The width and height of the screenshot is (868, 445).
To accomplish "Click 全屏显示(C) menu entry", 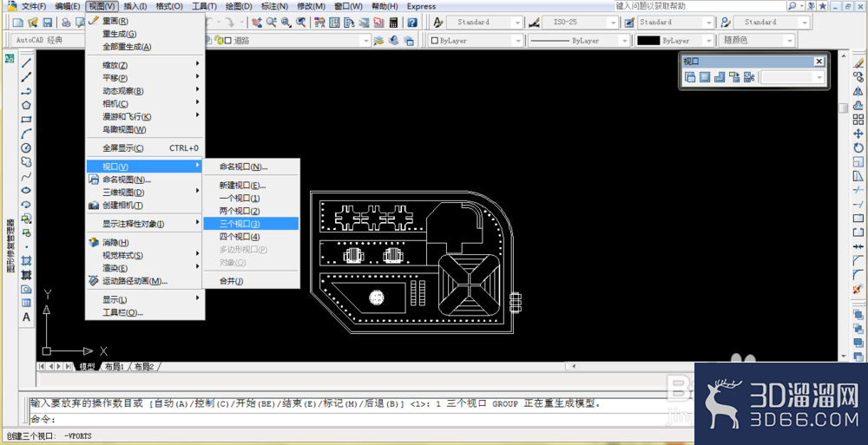I will (x=145, y=147).
